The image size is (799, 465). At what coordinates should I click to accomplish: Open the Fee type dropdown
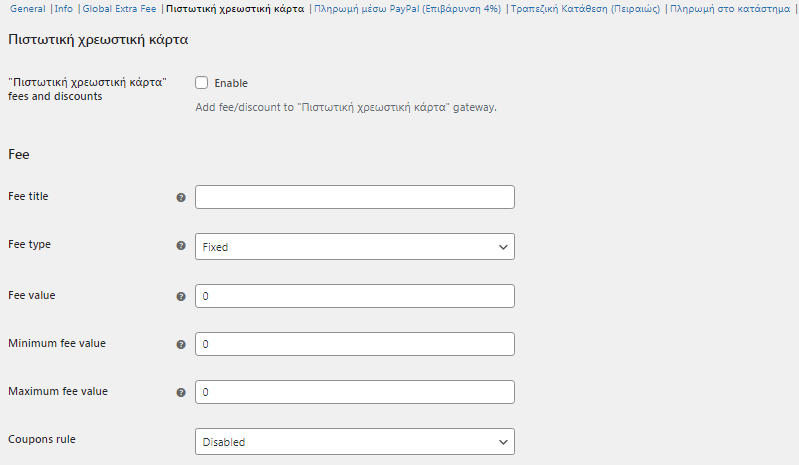tap(355, 247)
